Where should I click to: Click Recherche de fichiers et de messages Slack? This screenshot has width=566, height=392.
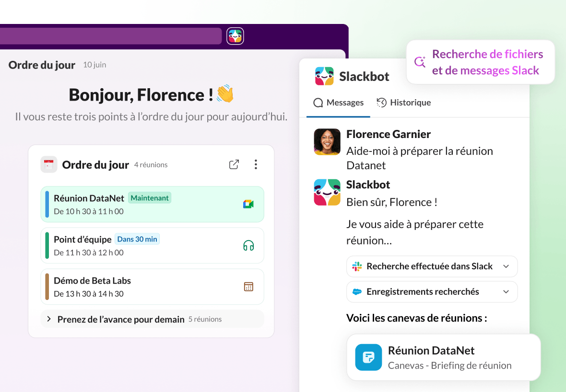point(487,62)
